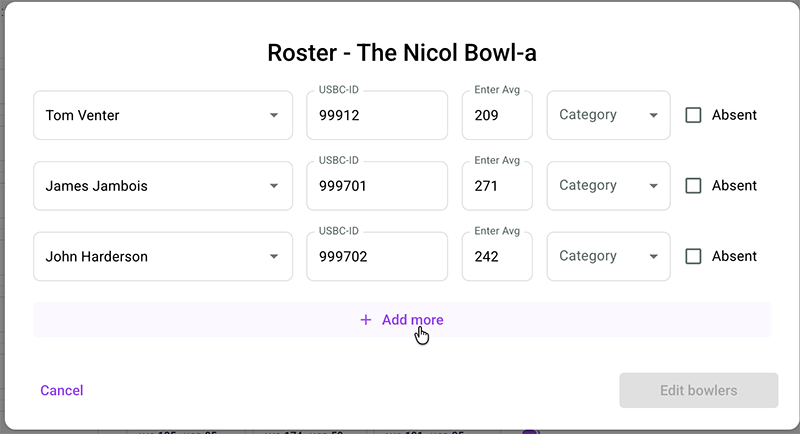Mark Tom Venter as Absent

coord(693,115)
